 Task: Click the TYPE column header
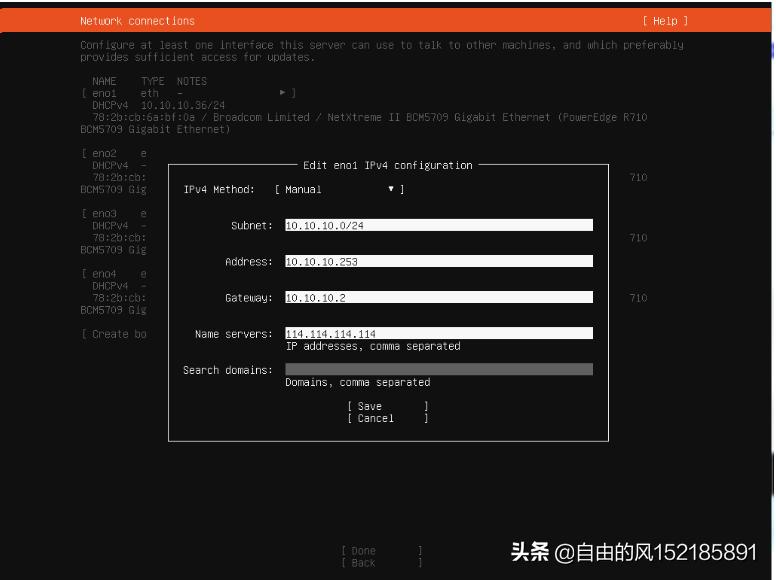point(152,81)
